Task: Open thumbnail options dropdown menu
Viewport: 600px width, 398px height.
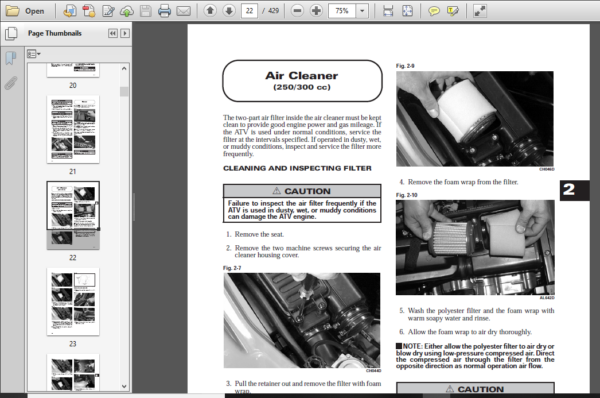Action: (34, 54)
